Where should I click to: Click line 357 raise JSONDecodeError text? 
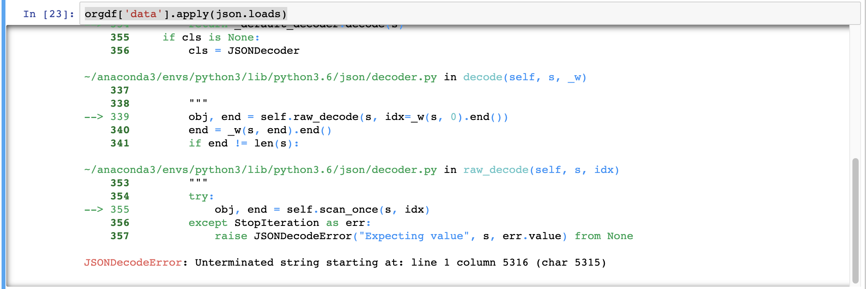tap(424, 236)
